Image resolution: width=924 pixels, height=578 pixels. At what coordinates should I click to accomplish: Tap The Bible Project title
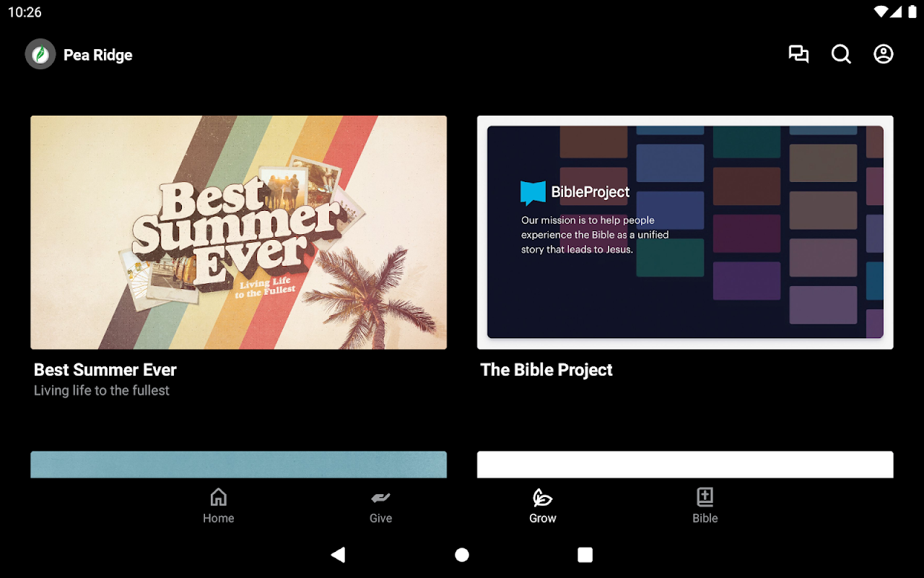(546, 370)
